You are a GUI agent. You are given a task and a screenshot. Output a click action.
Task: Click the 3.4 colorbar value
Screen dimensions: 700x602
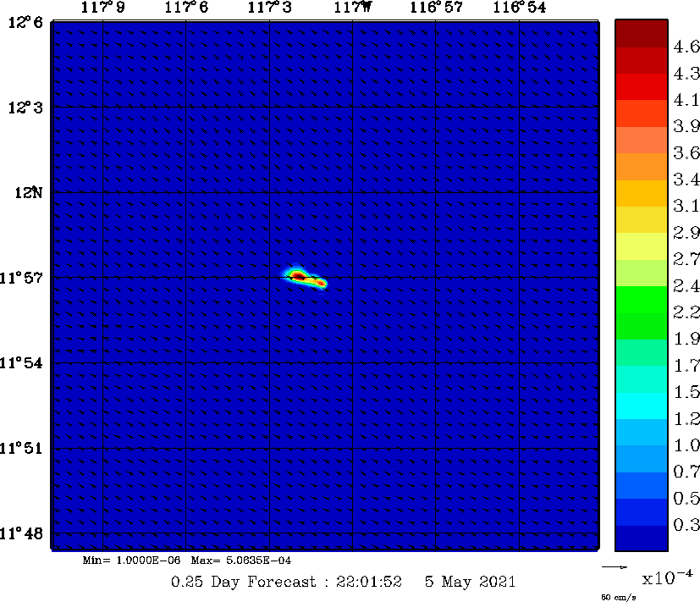[686, 179]
